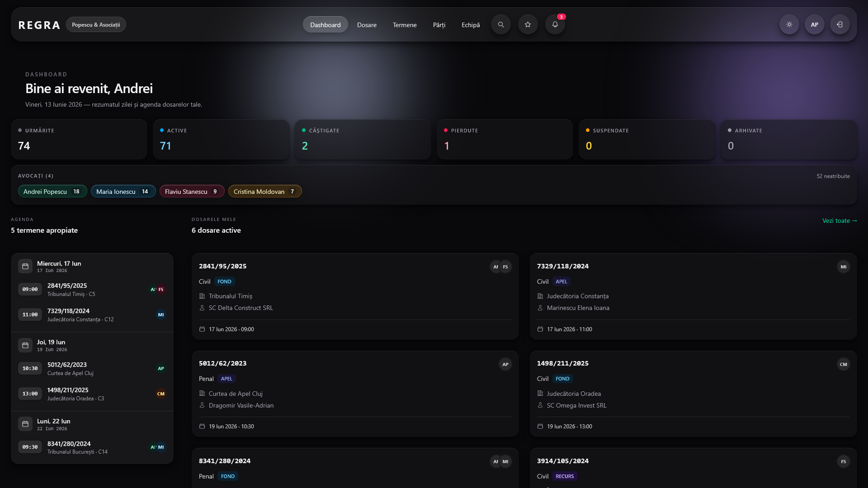Open case card title 3914/105/2024
This screenshot has width=868, height=488.
tap(563, 461)
